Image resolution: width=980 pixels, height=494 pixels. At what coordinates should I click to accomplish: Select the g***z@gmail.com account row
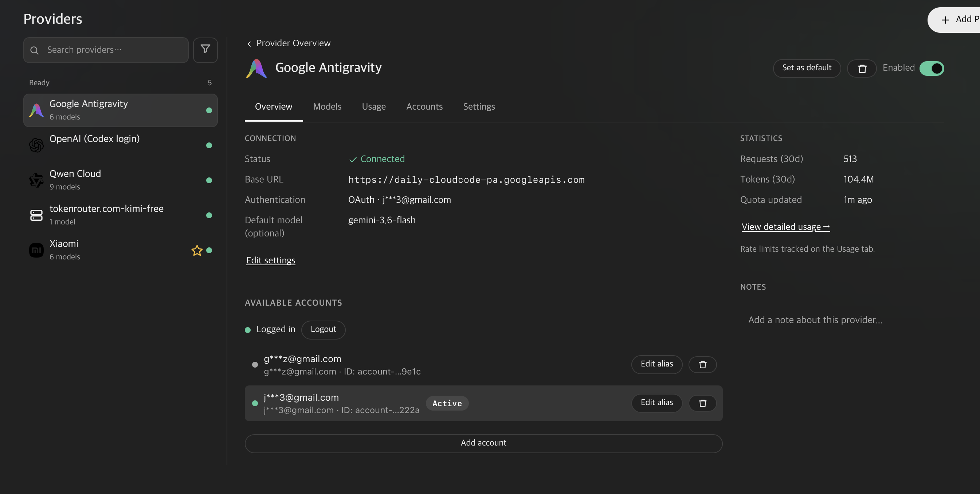coord(483,365)
